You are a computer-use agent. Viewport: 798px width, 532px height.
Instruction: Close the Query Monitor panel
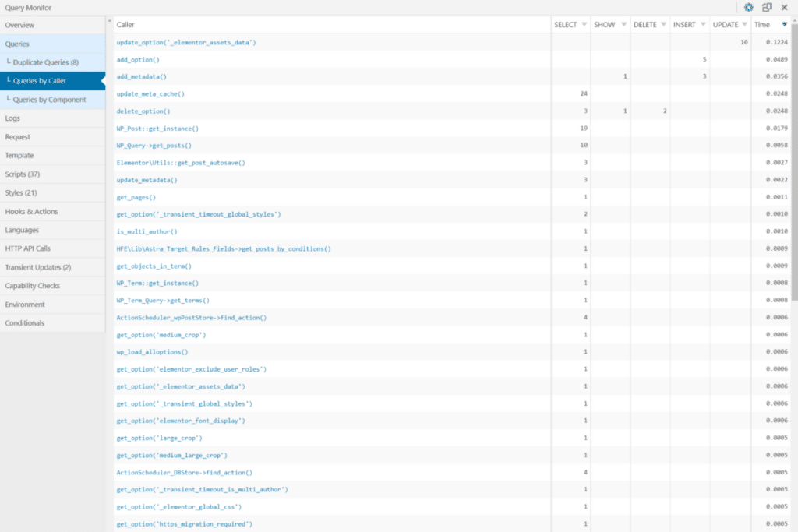click(x=786, y=7)
